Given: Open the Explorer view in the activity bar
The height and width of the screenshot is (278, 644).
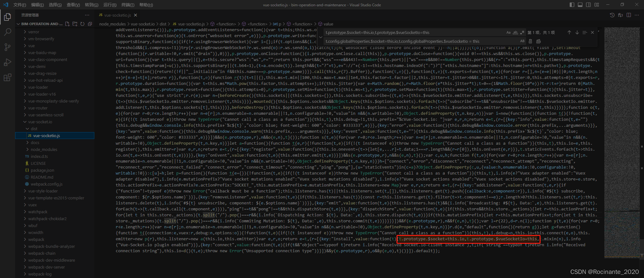Looking at the screenshot, I should tap(8, 17).
